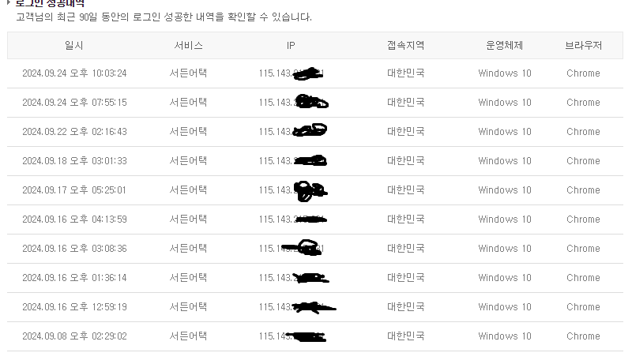Click the 2024.09.24 오후 10:03:24 timestamp

[x=74, y=73]
